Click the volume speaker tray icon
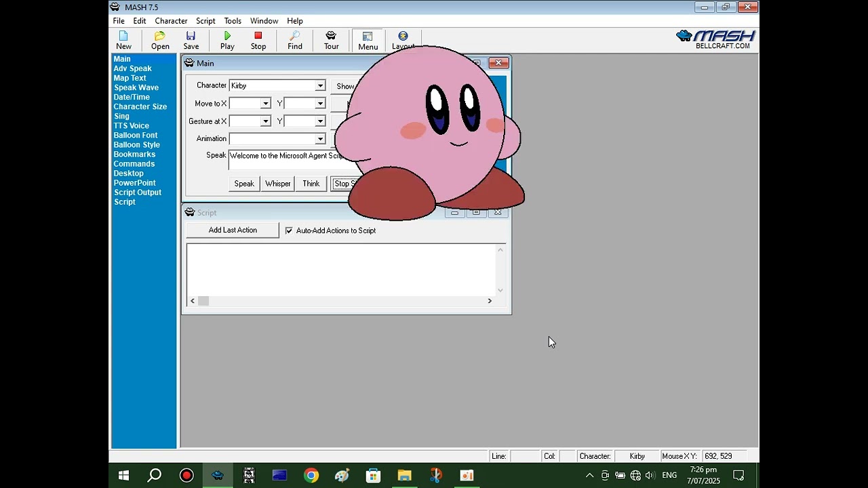Image resolution: width=868 pixels, height=488 pixels. pyautogui.click(x=650, y=476)
